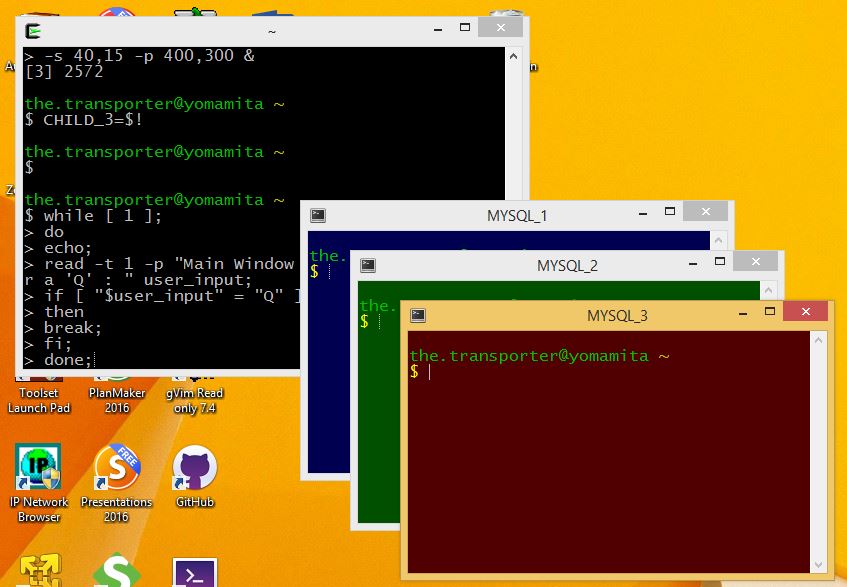Click the Cygwin terminal icon in main window title bar

[x=33, y=31]
